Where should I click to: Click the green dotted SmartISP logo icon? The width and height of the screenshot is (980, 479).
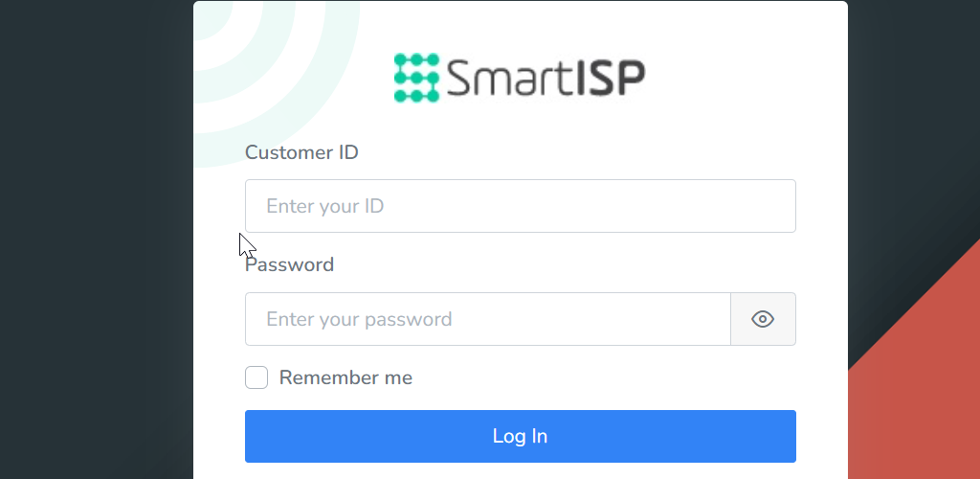coord(417,79)
